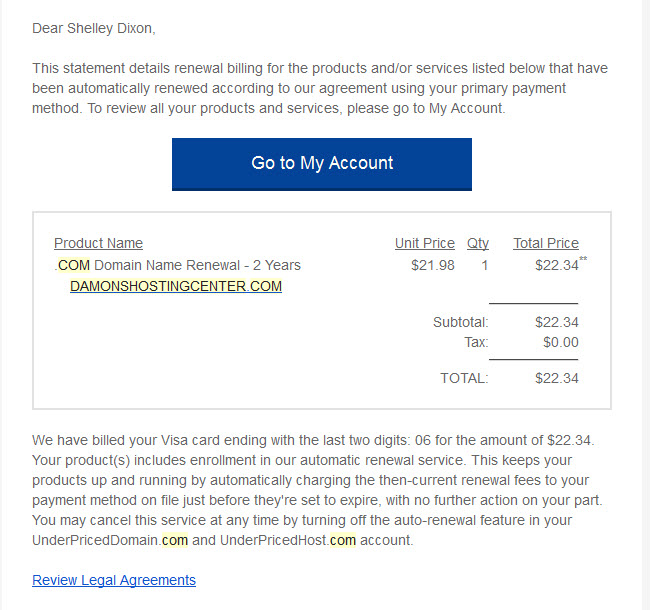Click the Qty column header
Viewport: 650px width, 610px height.
[478, 243]
